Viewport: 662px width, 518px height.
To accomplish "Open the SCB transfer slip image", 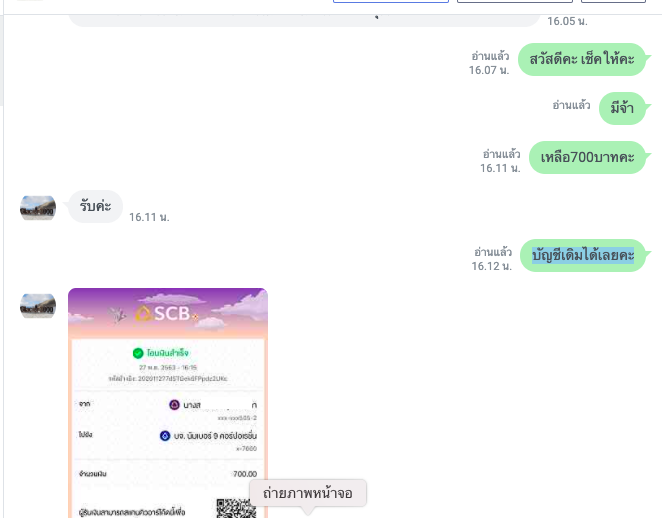I will click(x=168, y=403).
